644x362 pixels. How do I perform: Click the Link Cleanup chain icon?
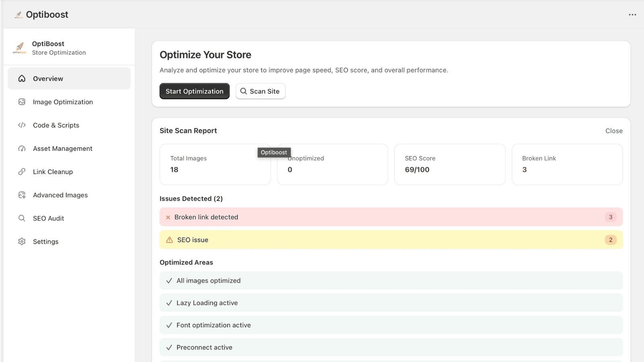22,172
